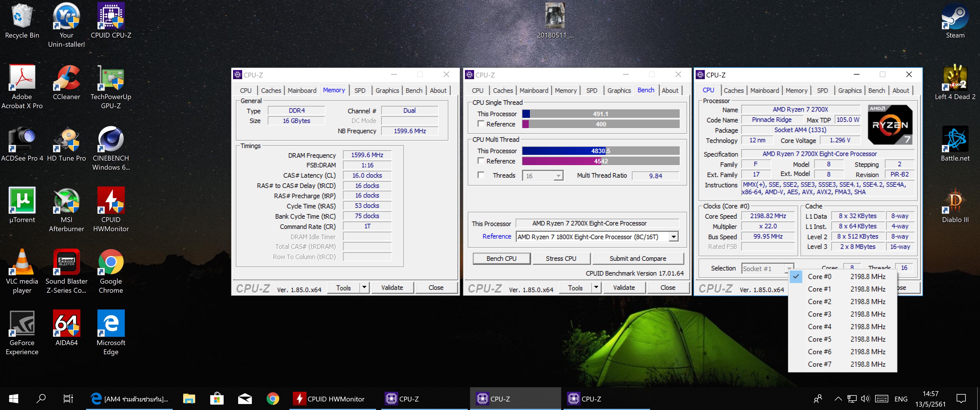Launch CINEBENCH desktop icon

(x=111, y=148)
